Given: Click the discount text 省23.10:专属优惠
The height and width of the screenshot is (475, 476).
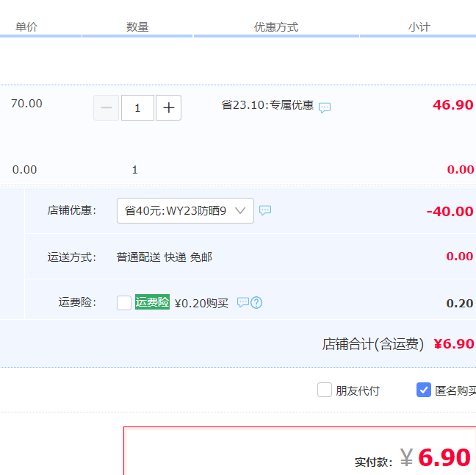Looking at the screenshot, I should (267, 105).
